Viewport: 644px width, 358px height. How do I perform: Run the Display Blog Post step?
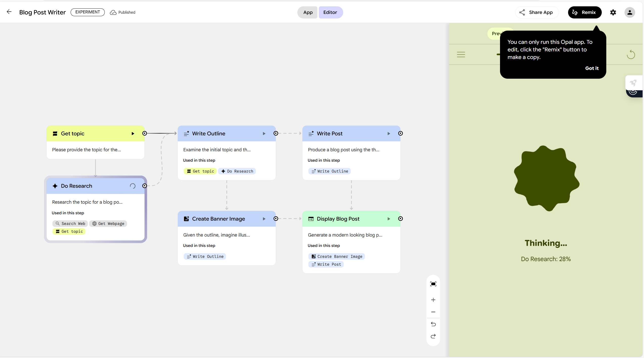point(389,219)
